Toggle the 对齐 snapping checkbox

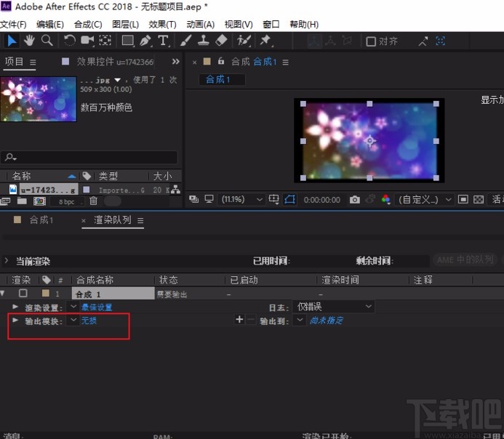[x=371, y=41]
